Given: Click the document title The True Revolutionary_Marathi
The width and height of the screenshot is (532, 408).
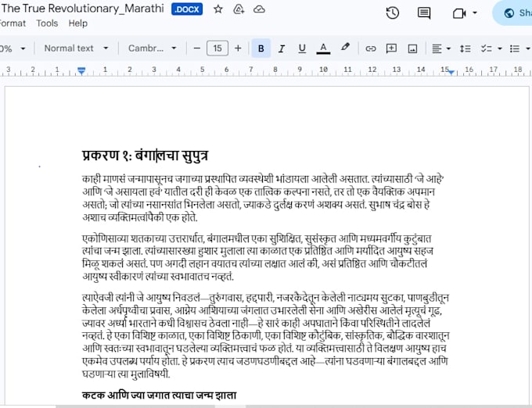Looking at the screenshot, I should point(82,9).
